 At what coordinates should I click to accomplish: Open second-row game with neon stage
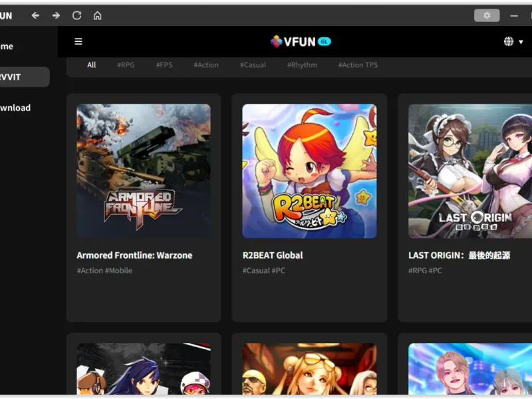(470, 369)
